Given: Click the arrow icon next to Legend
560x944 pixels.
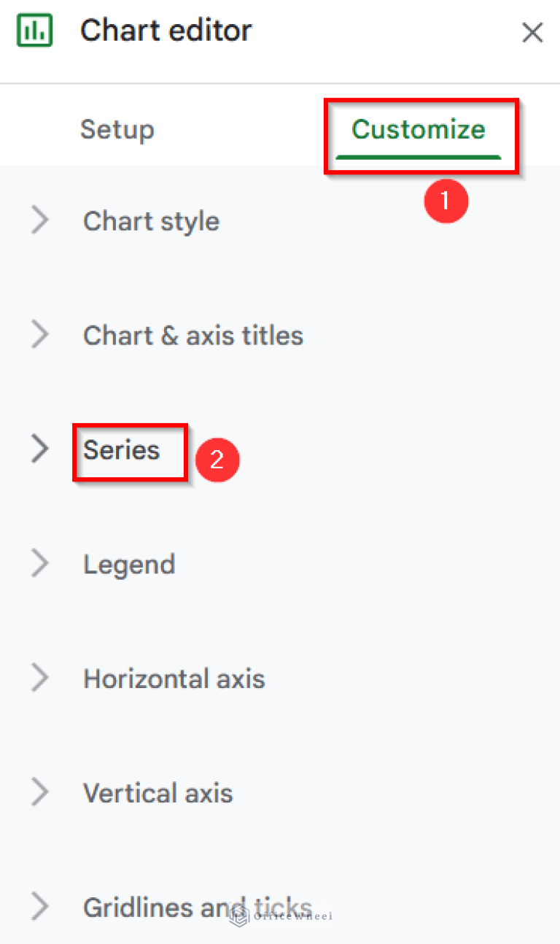Looking at the screenshot, I should (x=41, y=564).
